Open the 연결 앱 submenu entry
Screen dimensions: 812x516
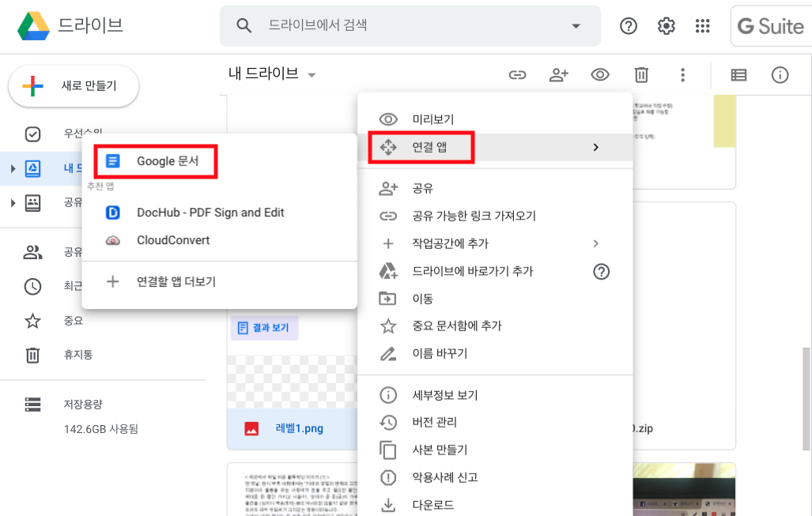pos(495,148)
